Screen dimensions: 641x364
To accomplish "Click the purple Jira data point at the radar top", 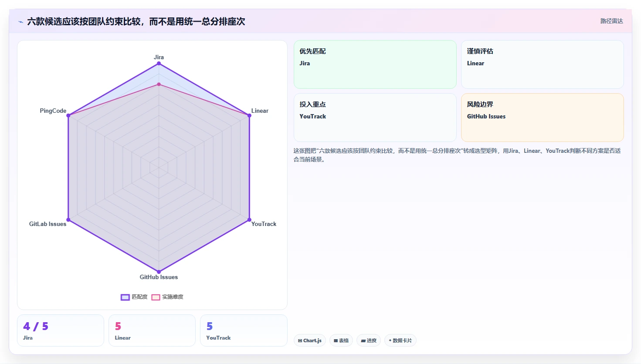I will (159, 64).
